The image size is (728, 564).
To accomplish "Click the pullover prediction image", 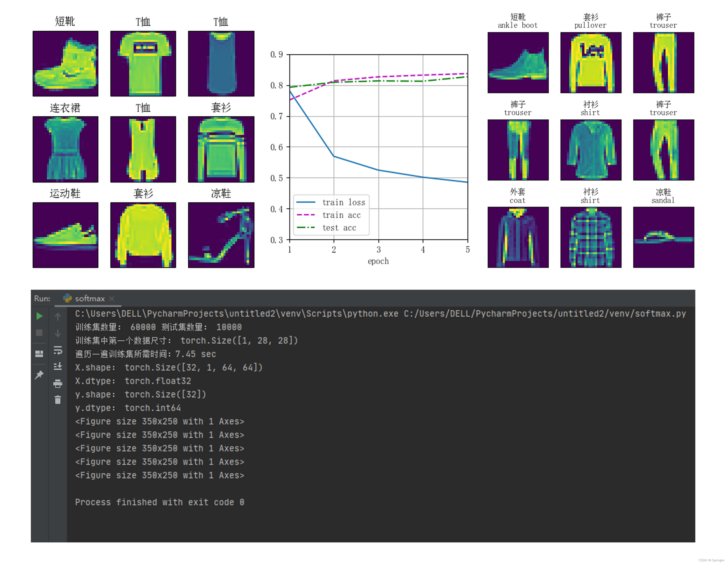I will [x=591, y=63].
